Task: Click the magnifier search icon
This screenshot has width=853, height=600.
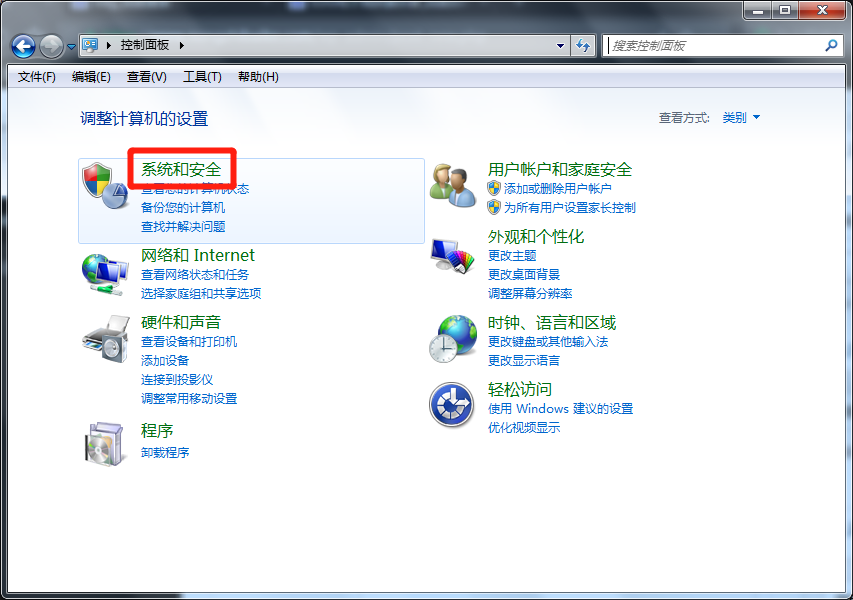Action: [x=831, y=46]
